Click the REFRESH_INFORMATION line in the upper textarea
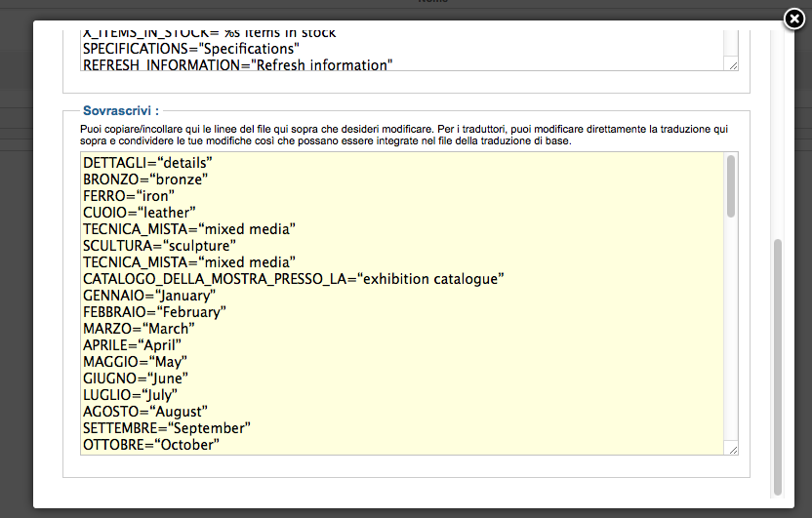Viewport: 812px width, 518px height. (237, 65)
